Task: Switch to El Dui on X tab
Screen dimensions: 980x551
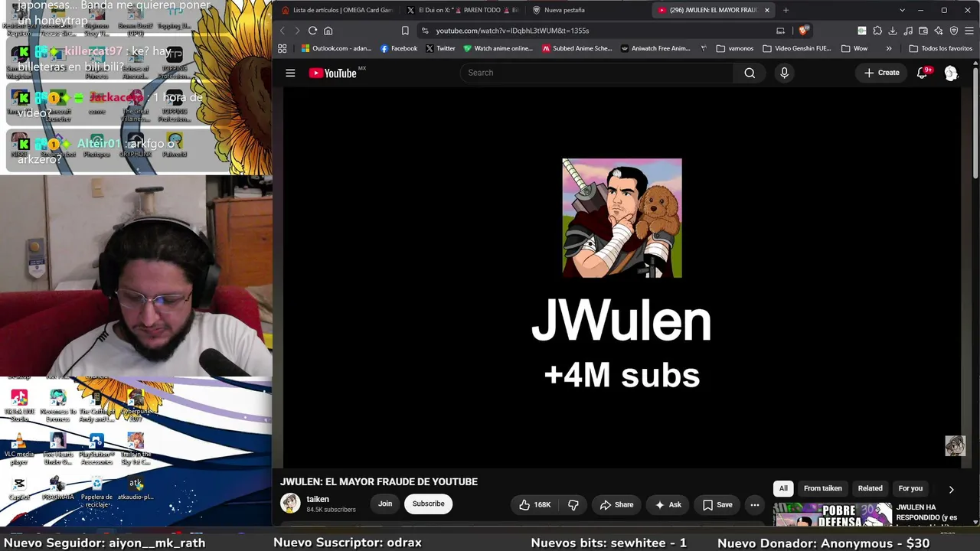Action: coord(462,10)
